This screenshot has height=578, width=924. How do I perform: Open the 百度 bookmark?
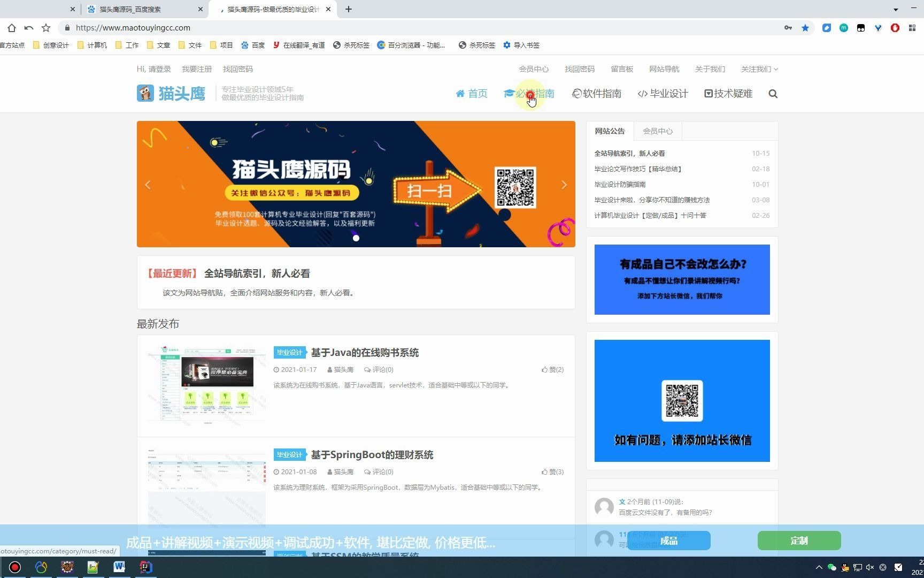pos(253,45)
